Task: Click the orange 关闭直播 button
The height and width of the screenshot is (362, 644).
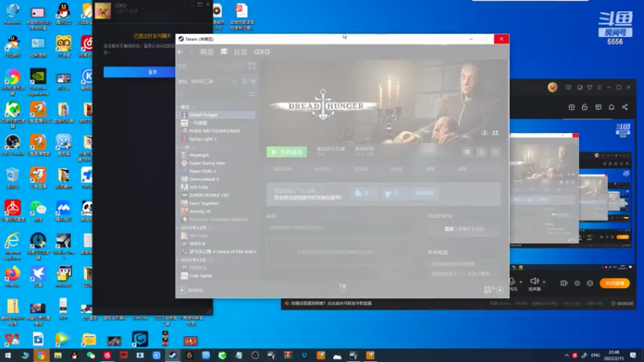Action: 614,283
